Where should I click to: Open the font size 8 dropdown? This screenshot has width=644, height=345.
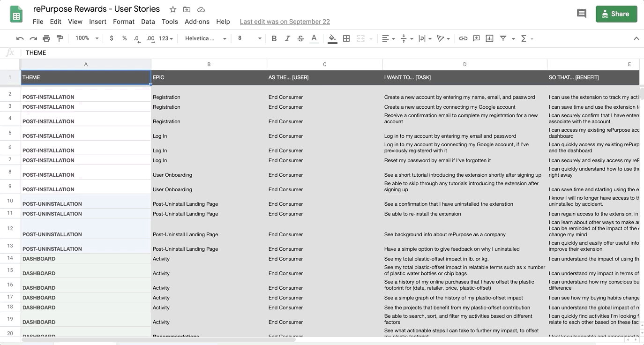click(x=249, y=38)
